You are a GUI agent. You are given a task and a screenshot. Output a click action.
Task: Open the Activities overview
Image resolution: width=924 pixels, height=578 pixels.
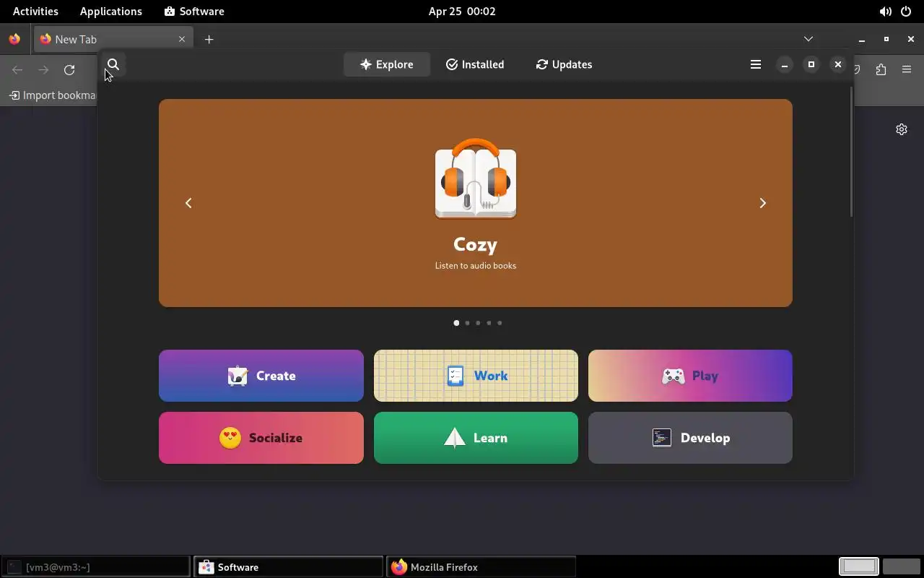click(x=35, y=12)
